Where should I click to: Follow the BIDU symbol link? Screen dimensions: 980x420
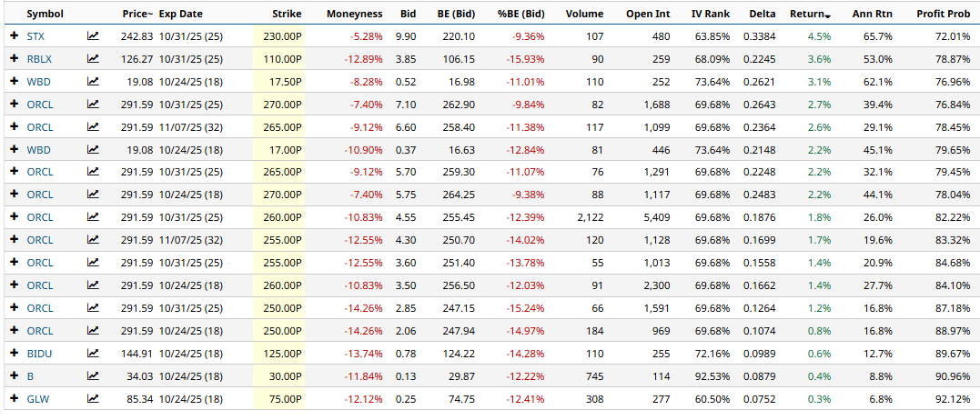click(x=38, y=353)
